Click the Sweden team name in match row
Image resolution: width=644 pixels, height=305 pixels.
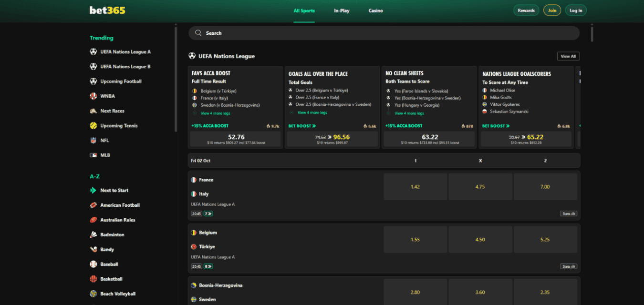(207, 299)
